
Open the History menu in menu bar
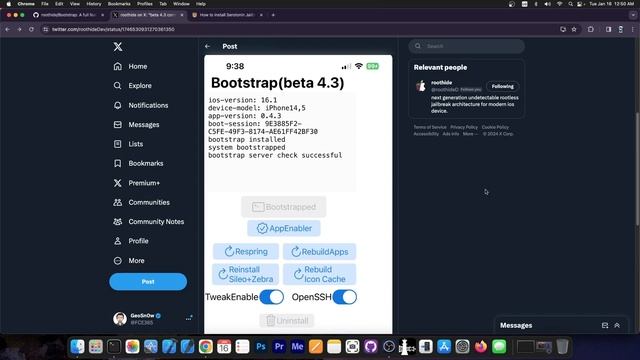tap(93, 4)
